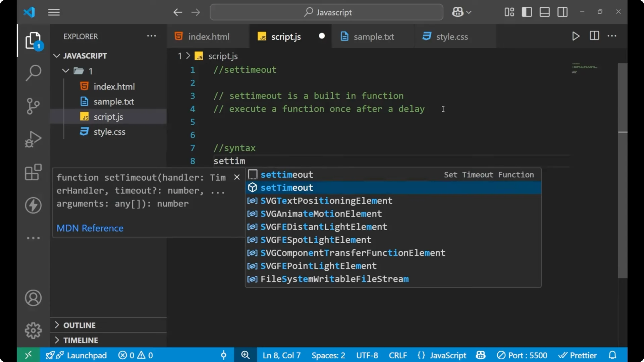Open the hamburger menu

(x=54, y=12)
